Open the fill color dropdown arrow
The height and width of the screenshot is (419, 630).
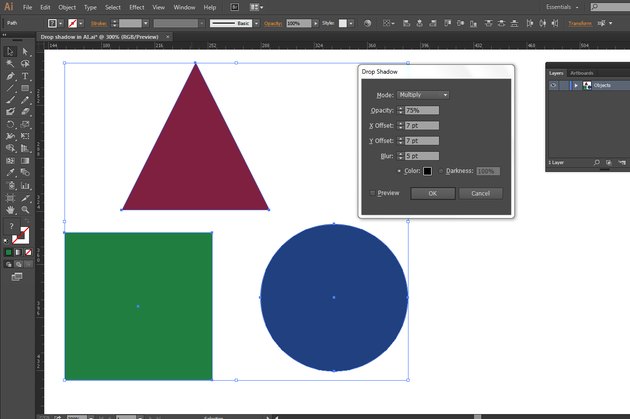pos(61,23)
